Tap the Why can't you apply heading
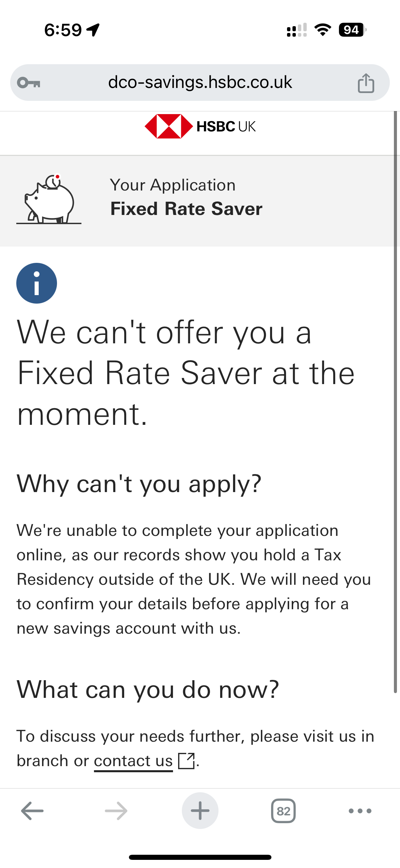Screen dimensions: 400x868 (139, 484)
